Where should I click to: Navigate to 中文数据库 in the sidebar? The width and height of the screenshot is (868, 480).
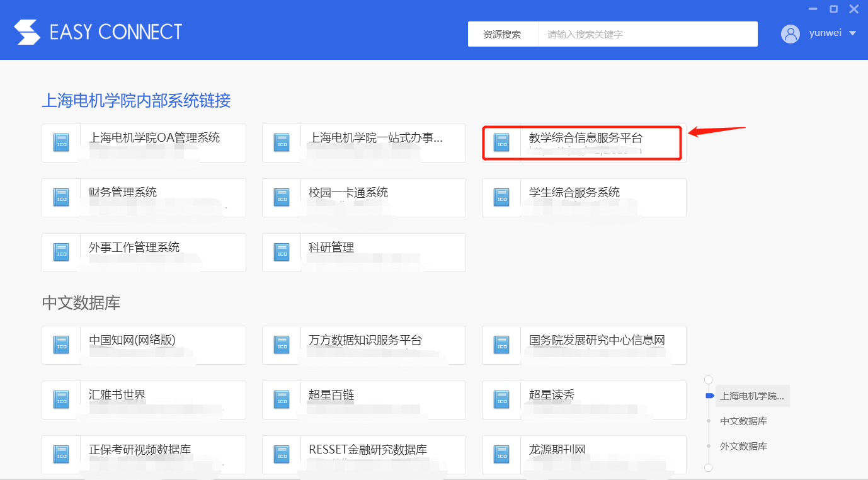pyautogui.click(x=743, y=421)
